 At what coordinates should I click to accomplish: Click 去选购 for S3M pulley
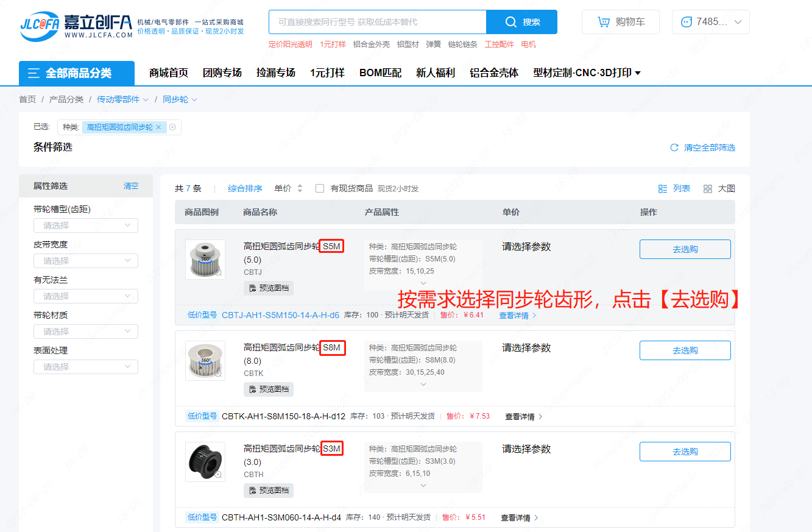[x=685, y=452]
